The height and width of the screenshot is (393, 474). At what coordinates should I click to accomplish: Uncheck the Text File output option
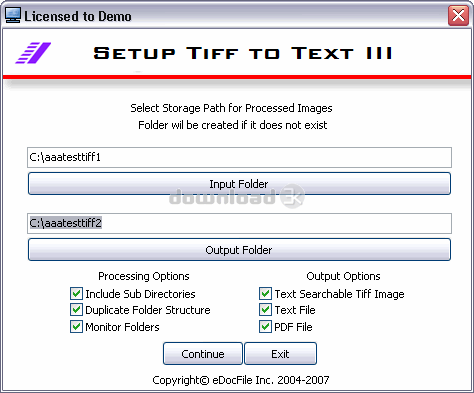pos(265,310)
